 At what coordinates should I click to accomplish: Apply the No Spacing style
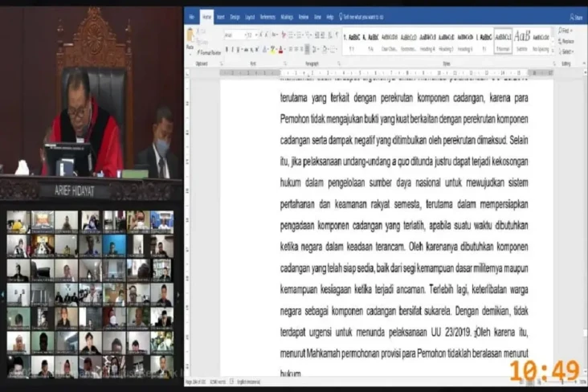point(541,41)
